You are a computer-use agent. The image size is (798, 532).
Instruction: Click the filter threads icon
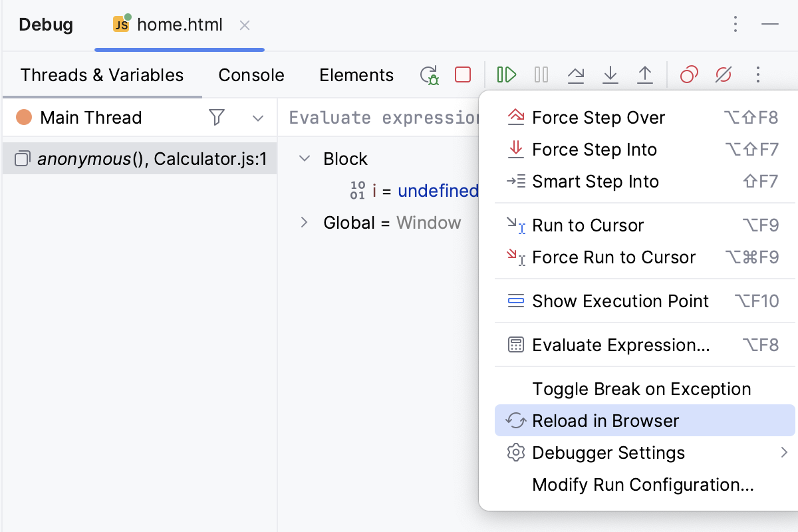coord(217,117)
